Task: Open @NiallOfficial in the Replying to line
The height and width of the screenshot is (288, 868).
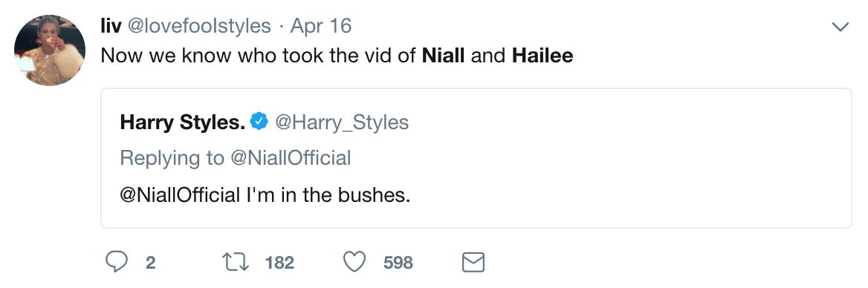Action: tap(290, 159)
